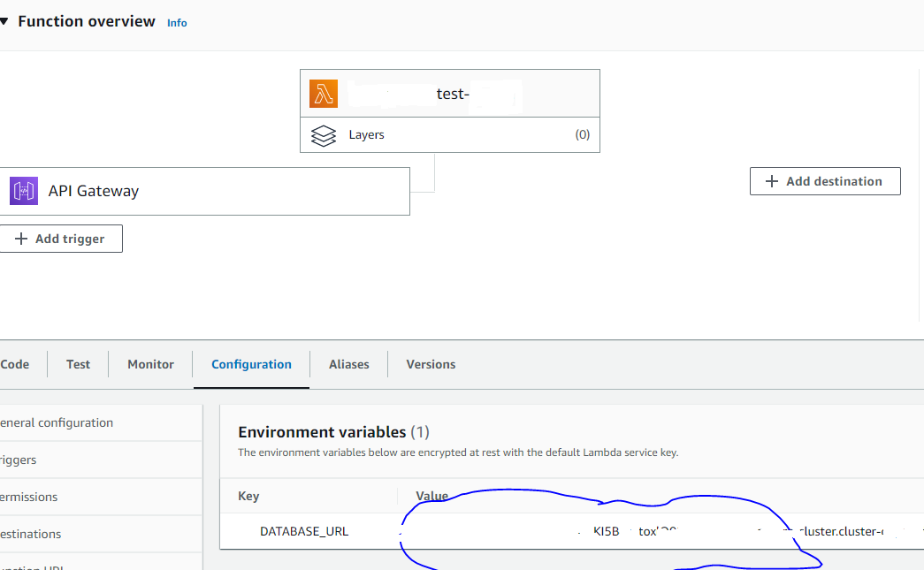
Task: Open the Aliases tab
Action: [x=348, y=363]
